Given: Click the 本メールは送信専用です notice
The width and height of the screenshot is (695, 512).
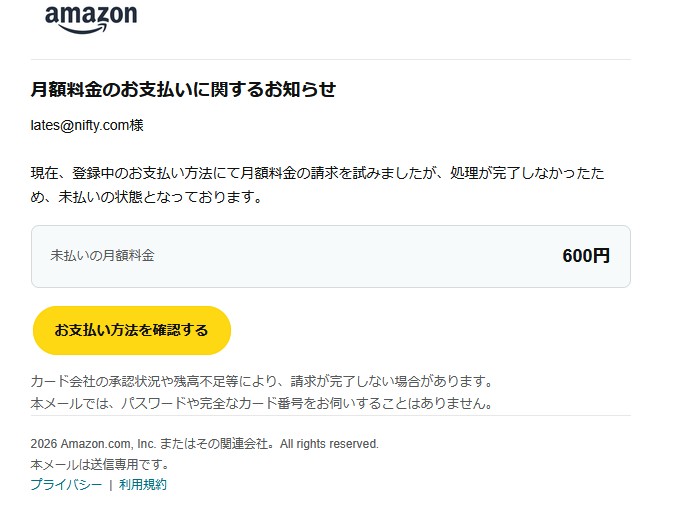Looking at the screenshot, I should (100, 464).
